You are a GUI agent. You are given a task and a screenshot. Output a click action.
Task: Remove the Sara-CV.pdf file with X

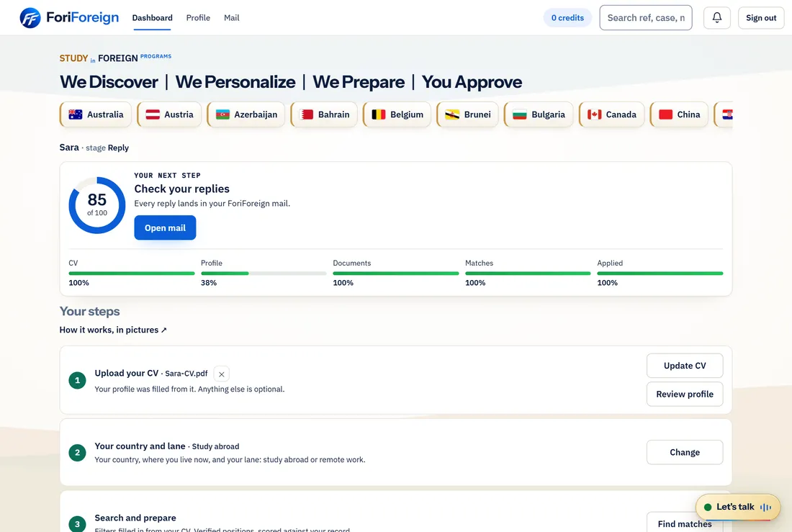click(x=221, y=374)
